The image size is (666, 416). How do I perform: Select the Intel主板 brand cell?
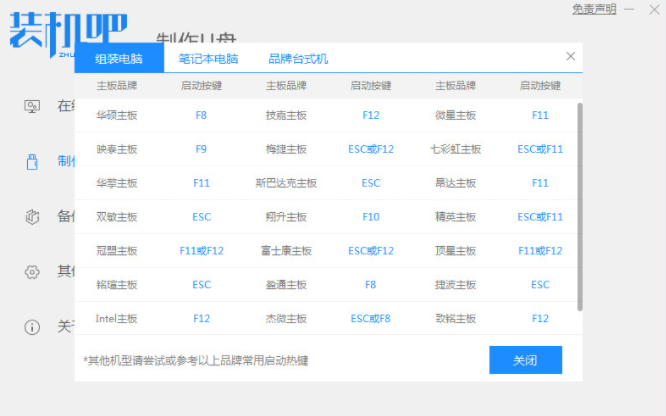pos(117,319)
